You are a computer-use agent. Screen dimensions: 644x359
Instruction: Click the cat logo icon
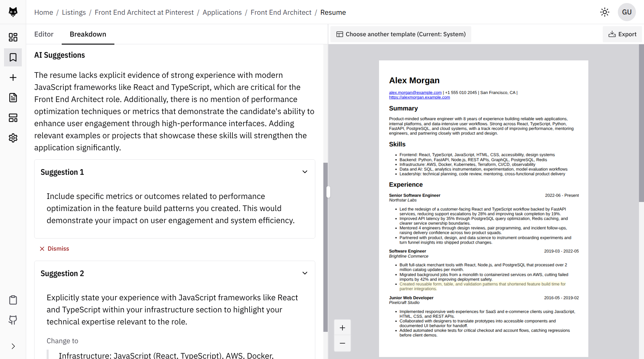click(x=13, y=12)
